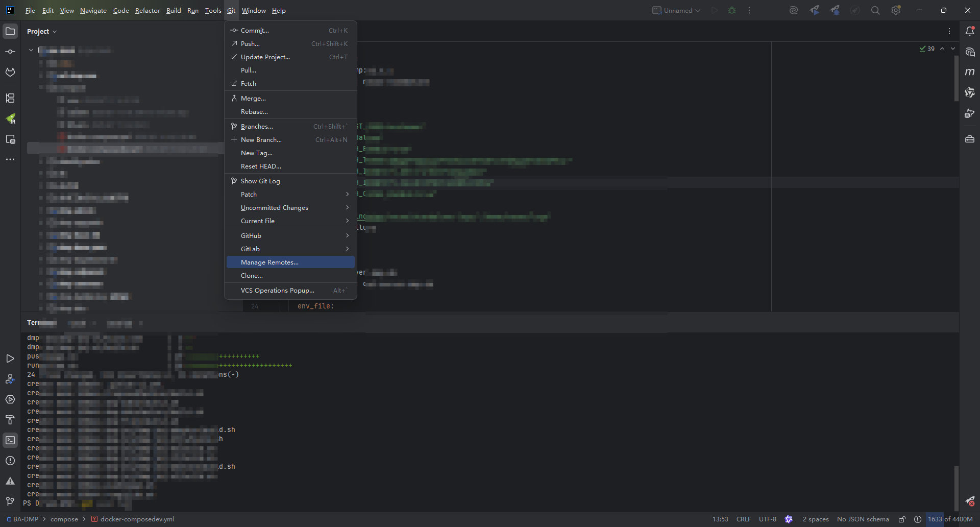This screenshot has width=980, height=527.
Task: Choose Branches... in Git menu
Action: click(x=290, y=126)
